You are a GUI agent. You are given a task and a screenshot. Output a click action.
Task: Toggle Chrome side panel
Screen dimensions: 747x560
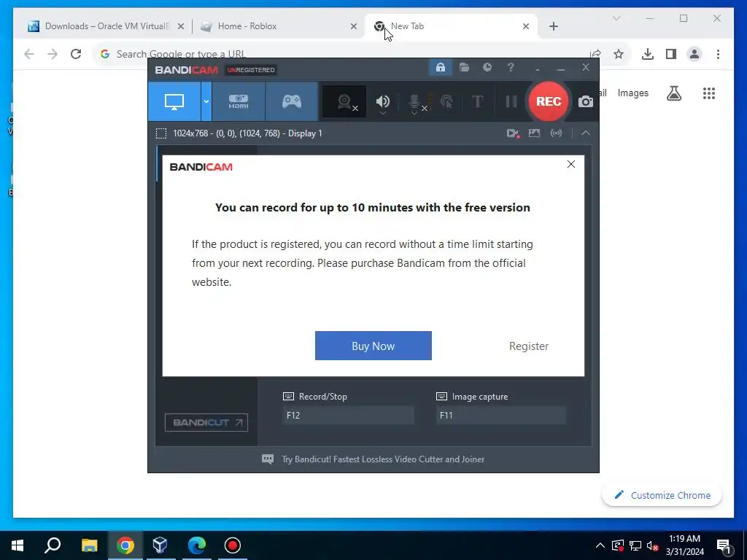(671, 54)
